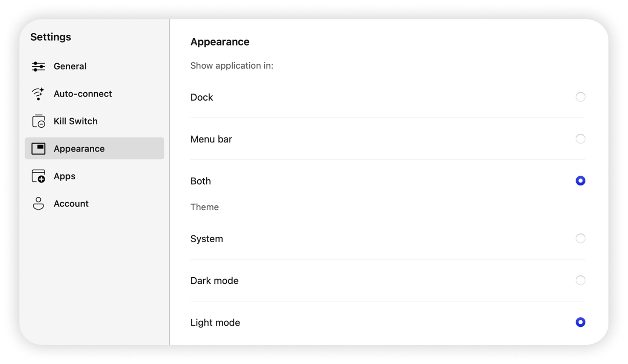Select the Light mode radio button

click(580, 322)
